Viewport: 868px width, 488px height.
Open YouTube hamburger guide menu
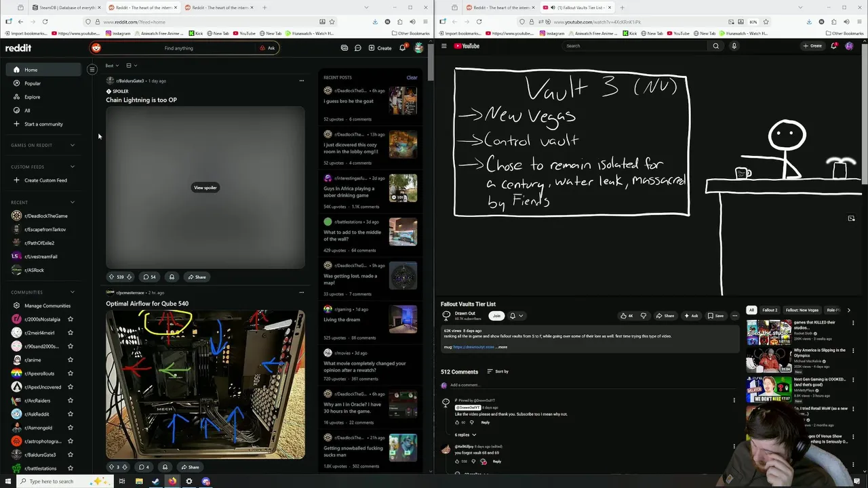pyautogui.click(x=444, y=46)
